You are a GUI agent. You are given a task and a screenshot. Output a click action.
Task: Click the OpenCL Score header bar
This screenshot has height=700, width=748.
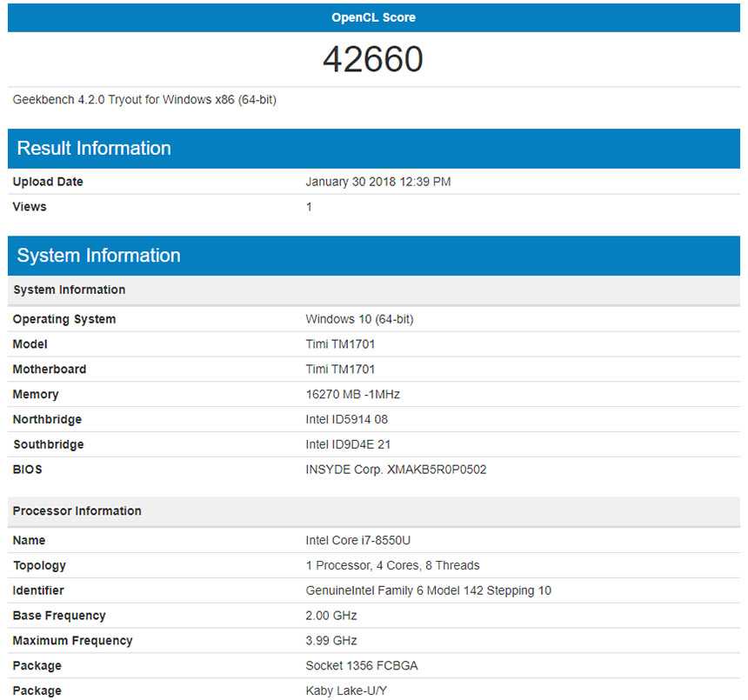click(373, 17)
